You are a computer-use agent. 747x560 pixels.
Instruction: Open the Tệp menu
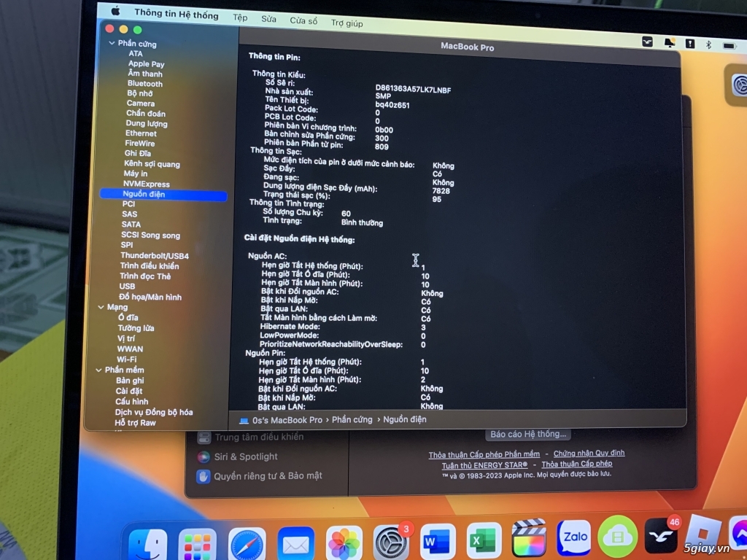(240, 17)
